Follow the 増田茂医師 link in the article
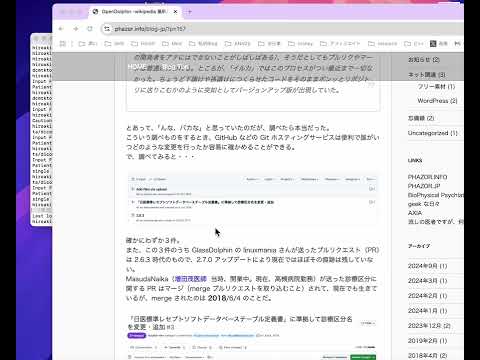The image size is (480, 360). click(190, 279)
